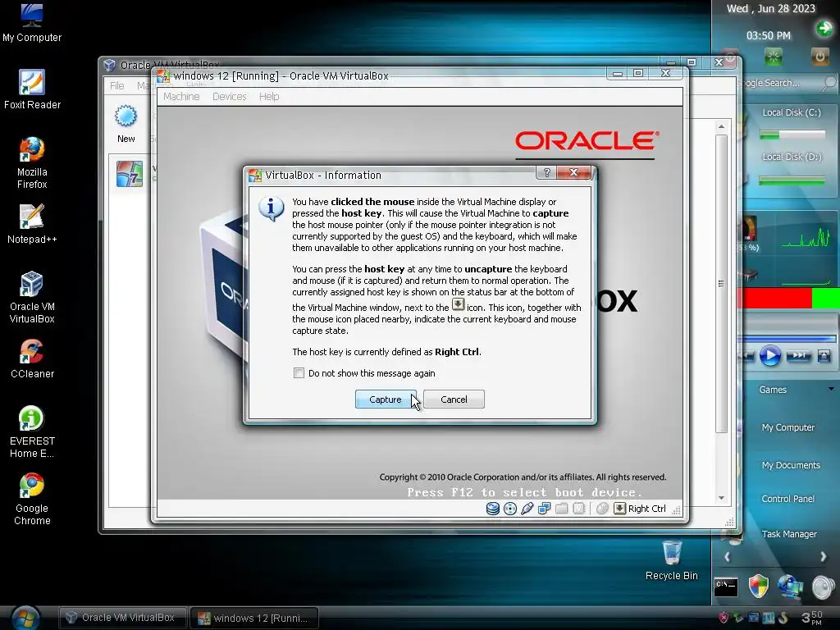This screenshot has height=630, width=840.
Task: Open Oracle VM VirtualBox desktop icon
Action: tap(32, 298)
